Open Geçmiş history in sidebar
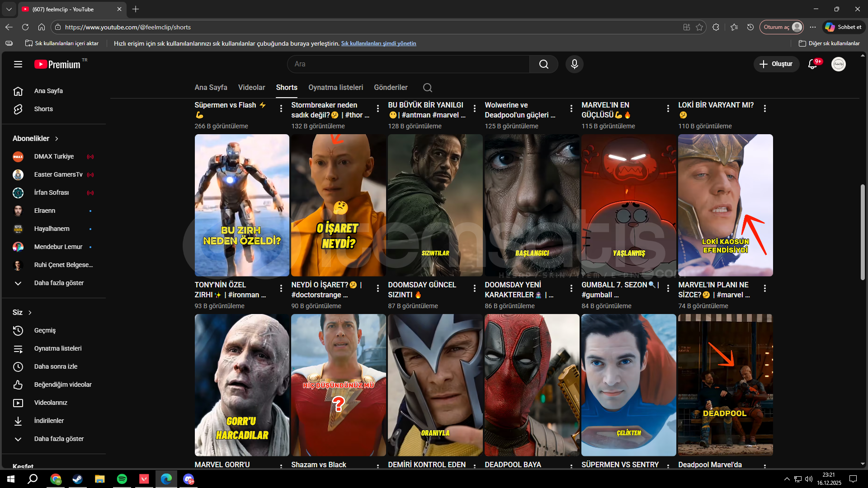The image size is (868, 488). click(x=45, y=330)
